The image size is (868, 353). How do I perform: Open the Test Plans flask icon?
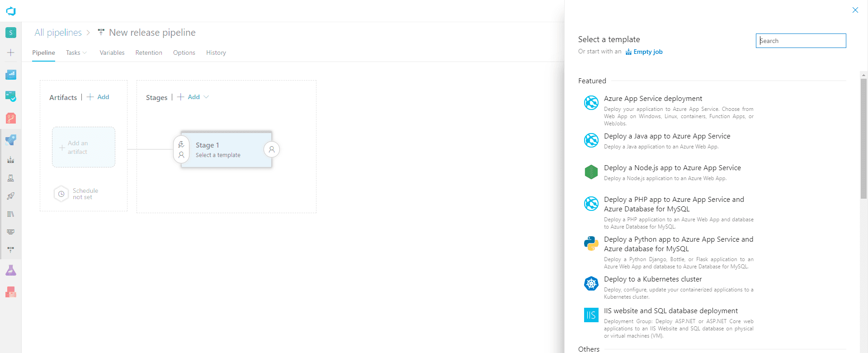(x=11, y=271)
